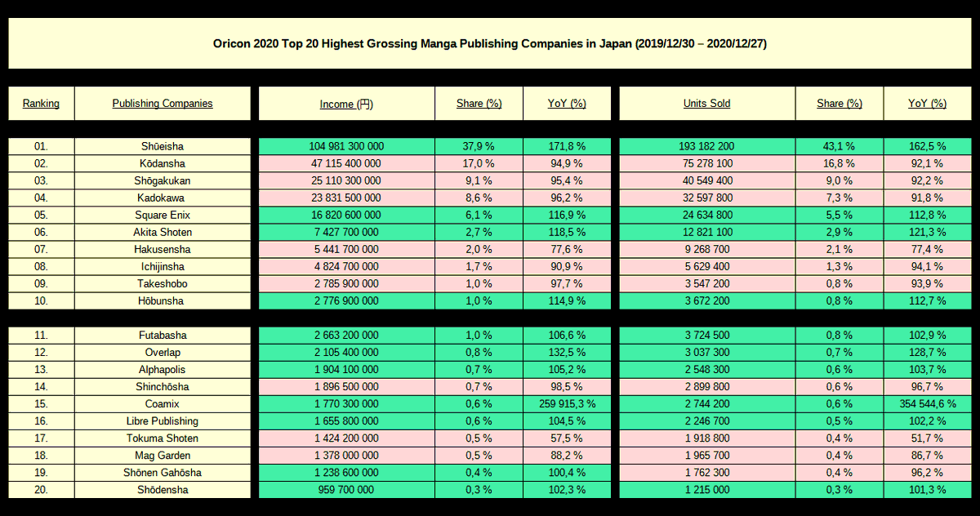This screenshot has height=516, width=980.
Task: Click the 57,5 % YoY cell
Action: pyautogui.click(x=567, y=438)
